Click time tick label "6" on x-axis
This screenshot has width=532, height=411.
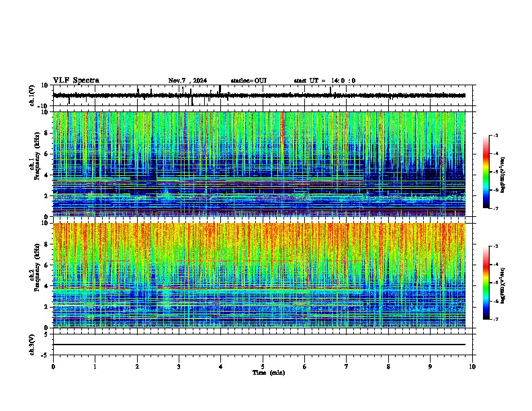point(305,367)
